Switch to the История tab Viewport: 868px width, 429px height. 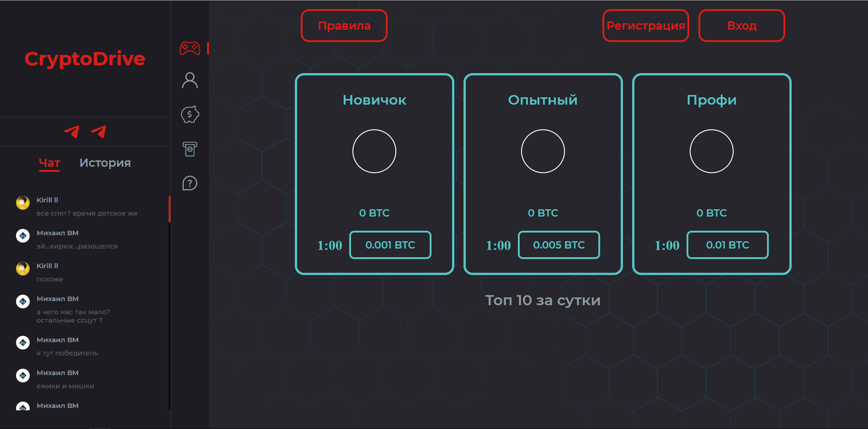point(105,163)
